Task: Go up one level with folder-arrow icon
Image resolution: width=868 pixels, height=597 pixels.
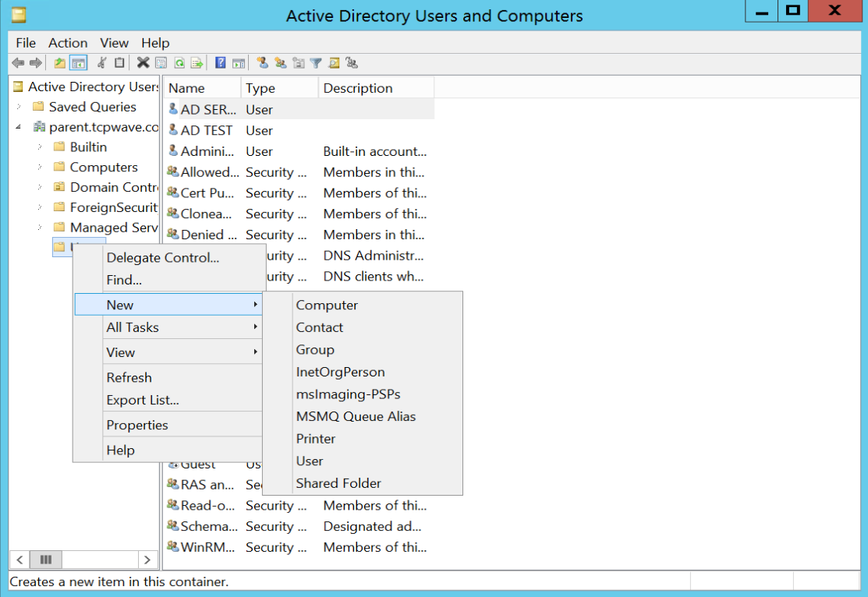Action: tap(60, 63)
